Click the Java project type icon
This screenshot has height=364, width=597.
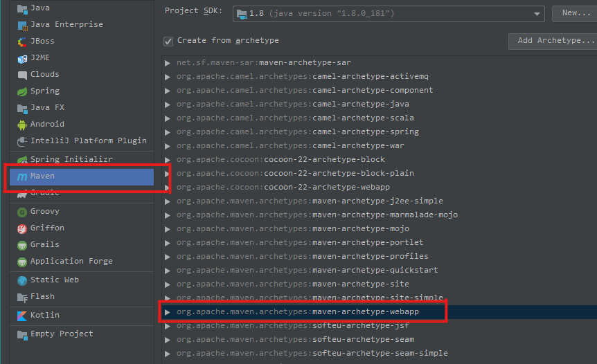(x=22, y=9)
